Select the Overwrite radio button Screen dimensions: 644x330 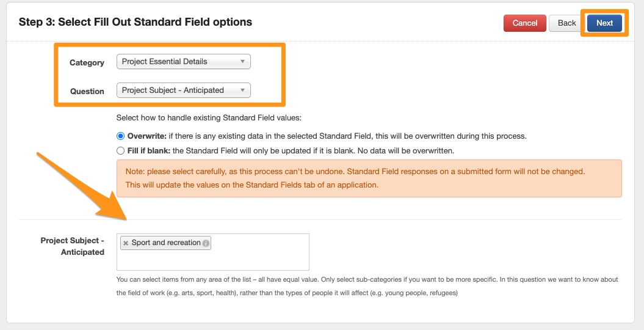click(x=121, y=136)
